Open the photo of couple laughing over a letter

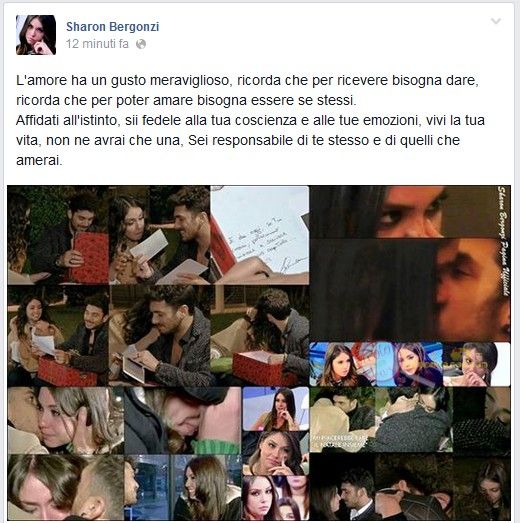tap(58, 336)
